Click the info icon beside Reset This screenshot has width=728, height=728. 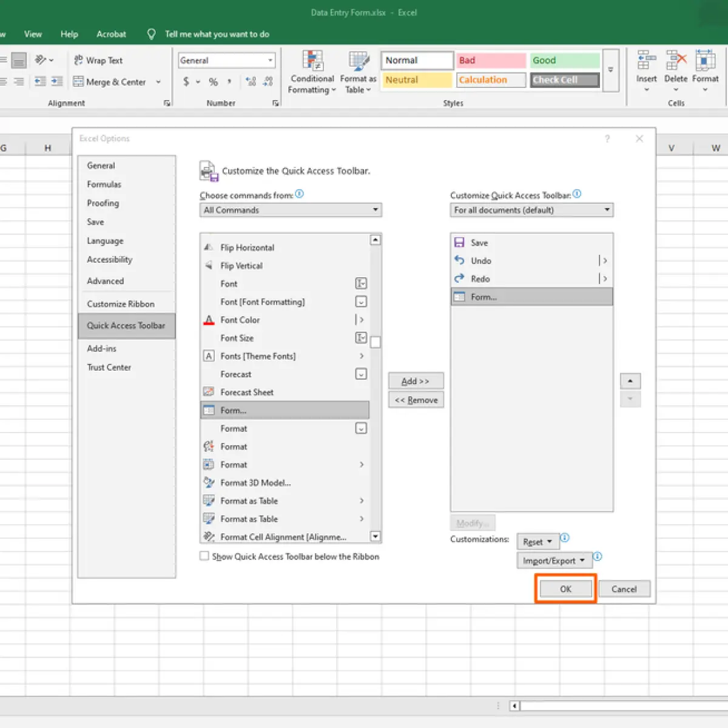pyautogui.click(x=565, y=538)
